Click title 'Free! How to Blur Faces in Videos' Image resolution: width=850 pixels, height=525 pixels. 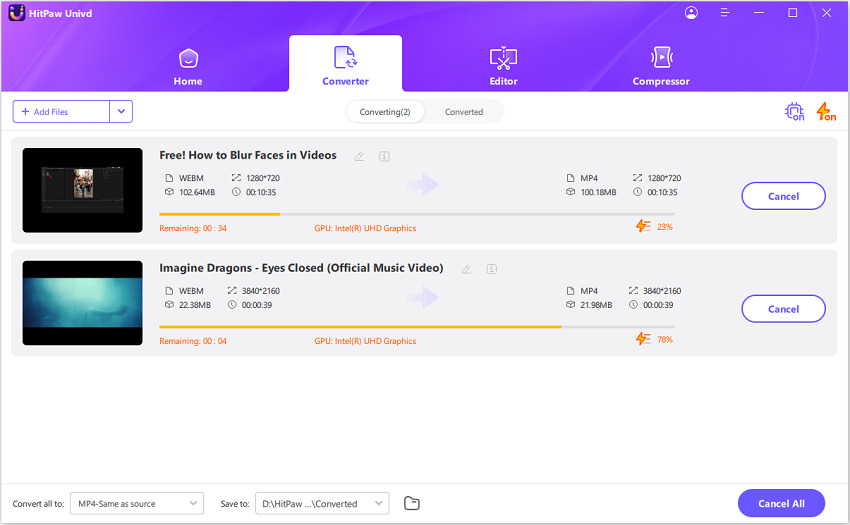click(x=248, y=155)
